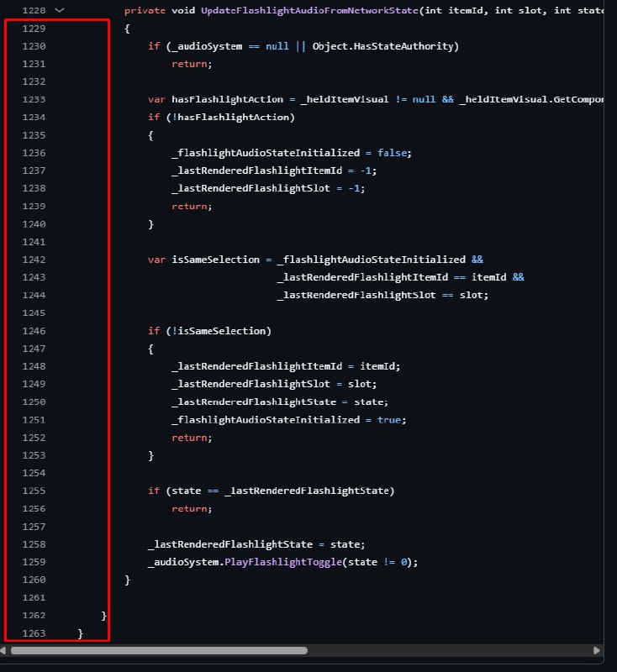Viewport: 617px width, 672px height.
Task: Click the hasFlashlightAction variable declaration
Action: (x=227, y=99)
